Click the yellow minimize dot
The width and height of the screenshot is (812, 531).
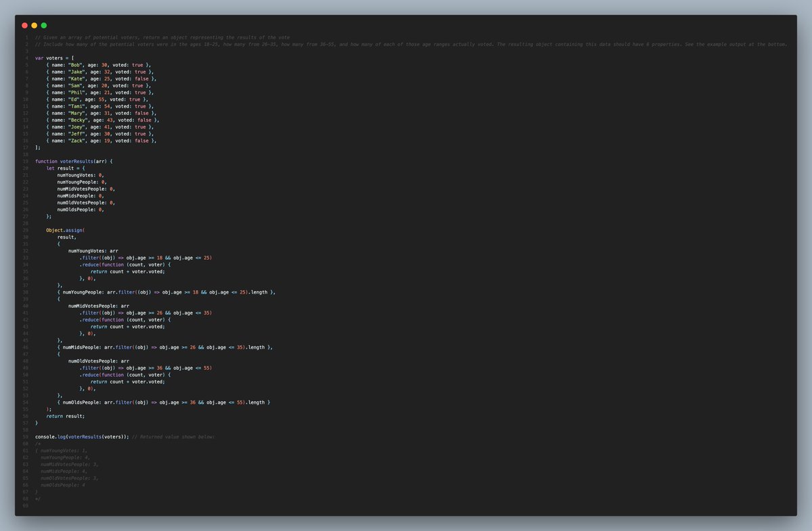pyautogui.click(x=35, y=25)
